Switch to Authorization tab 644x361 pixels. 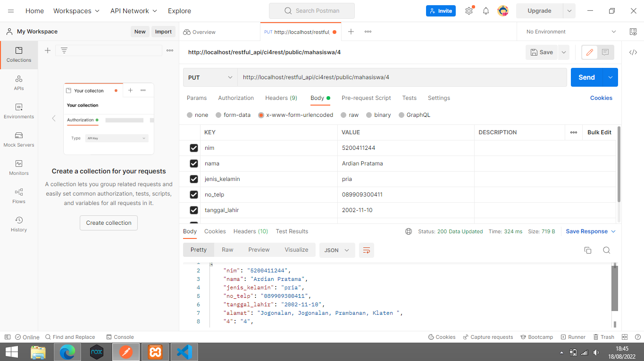[x=236, y=98]
